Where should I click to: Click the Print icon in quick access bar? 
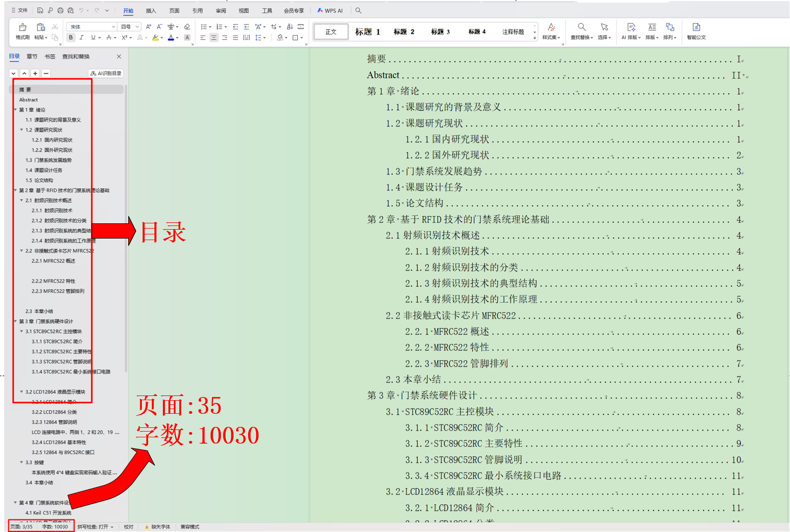coord(60,10)
